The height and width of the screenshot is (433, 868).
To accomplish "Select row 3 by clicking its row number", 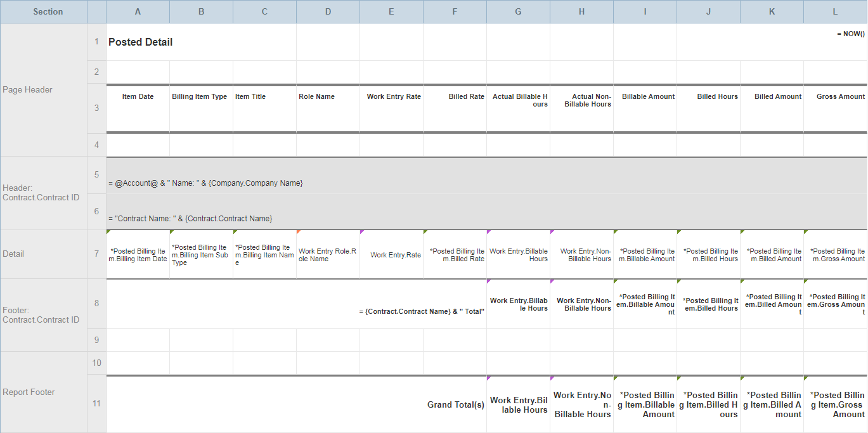I will tap(96, 108).
